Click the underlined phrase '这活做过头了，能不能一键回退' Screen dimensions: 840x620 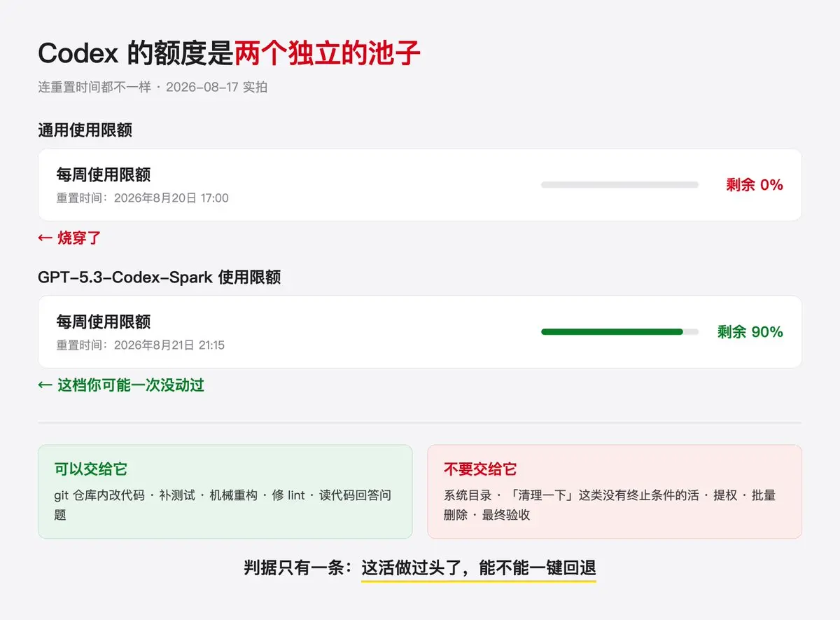pos(479,568)
